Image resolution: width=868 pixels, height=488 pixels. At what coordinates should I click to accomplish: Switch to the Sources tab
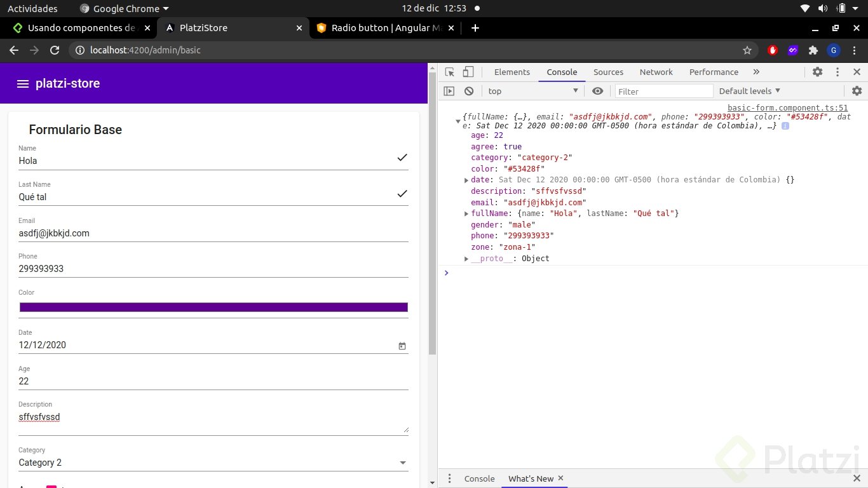[x=608, y=72]
